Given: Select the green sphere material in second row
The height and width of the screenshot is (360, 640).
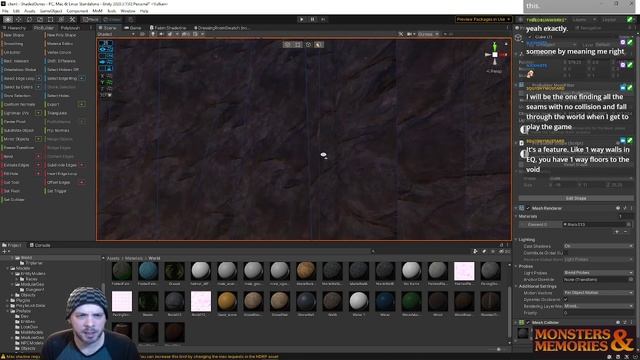Looking at the screenshot, I should (x=411, y=301).
